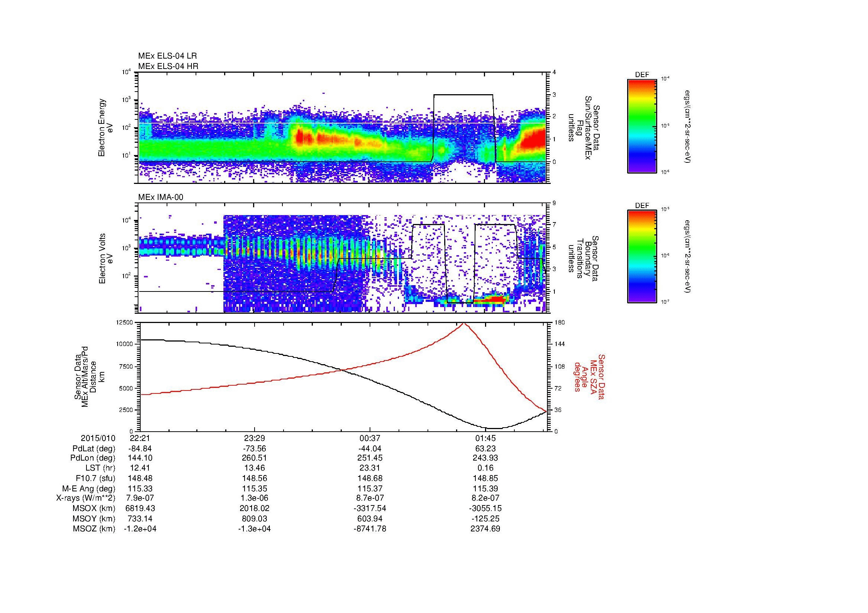Click the 'MEx IMA-00' panel title

coord(161,197)
